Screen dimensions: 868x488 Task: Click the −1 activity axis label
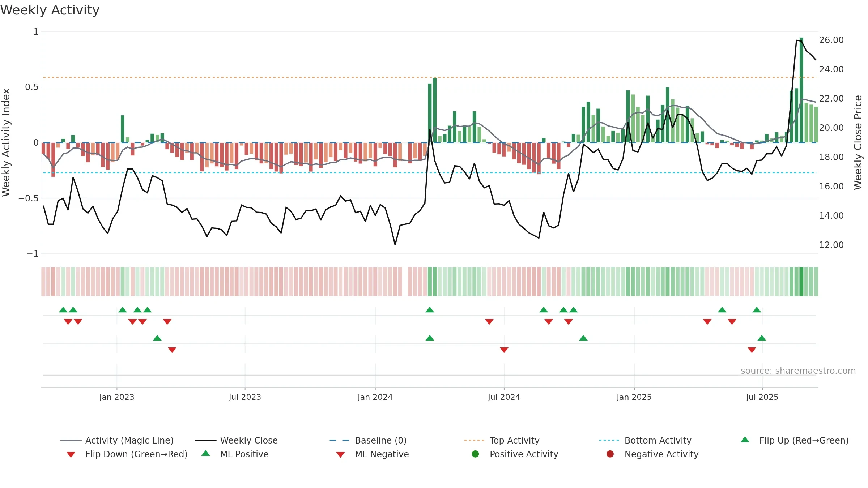[x=32, y=254]
